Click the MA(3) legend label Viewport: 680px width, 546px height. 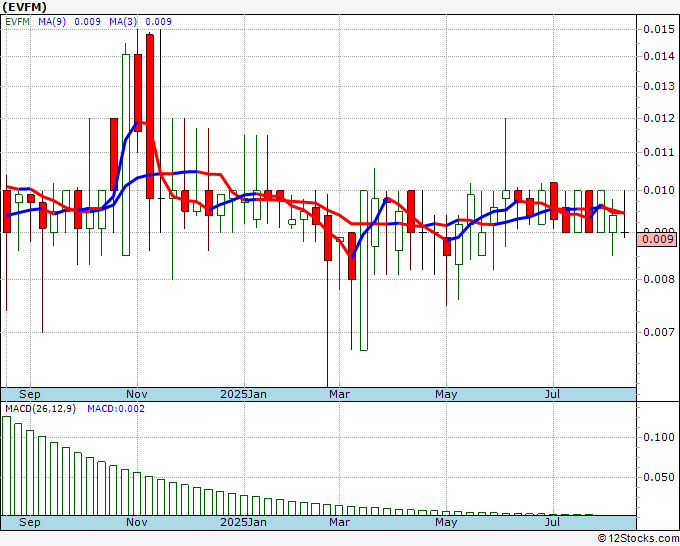[x=123, y=22]
